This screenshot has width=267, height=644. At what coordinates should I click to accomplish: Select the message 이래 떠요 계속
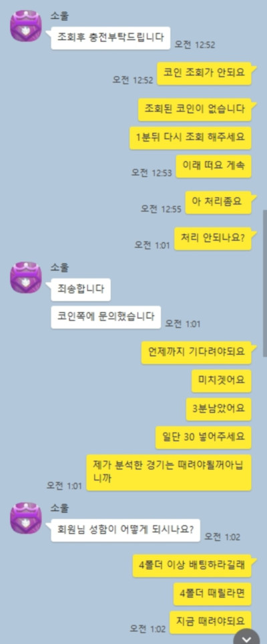(214, 166)
